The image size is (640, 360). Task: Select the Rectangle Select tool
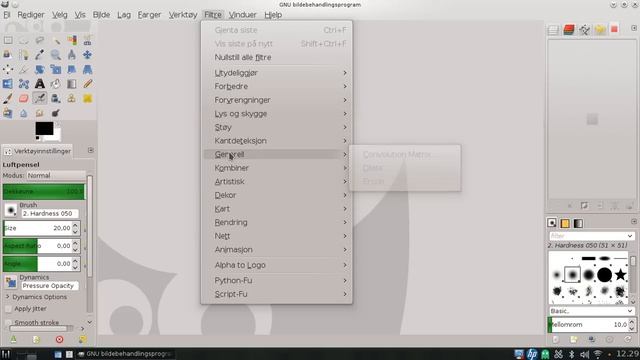[x=8, y=40]
